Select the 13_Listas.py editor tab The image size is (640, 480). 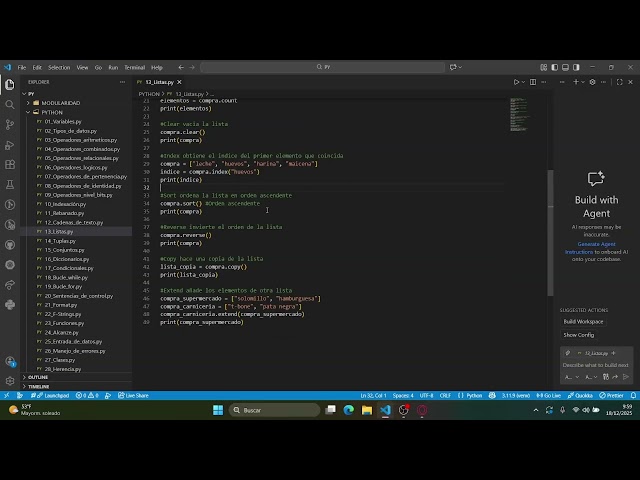click(160, 82)
